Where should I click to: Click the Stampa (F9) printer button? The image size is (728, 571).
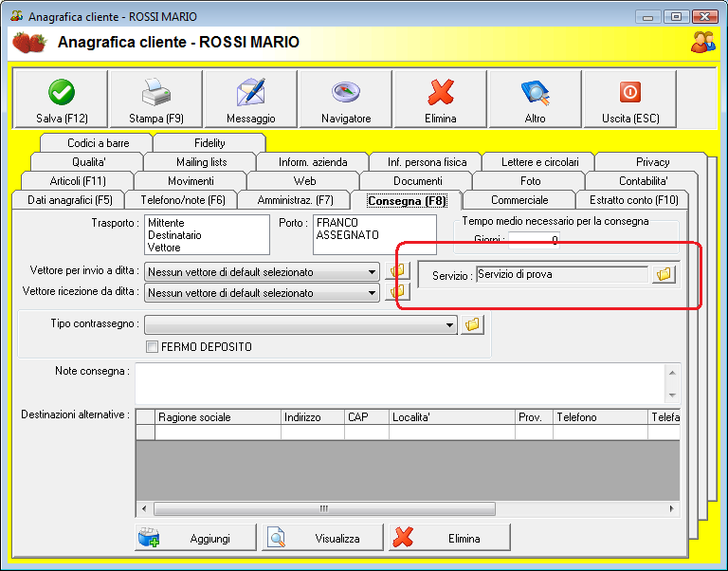(x=156, y=99)
